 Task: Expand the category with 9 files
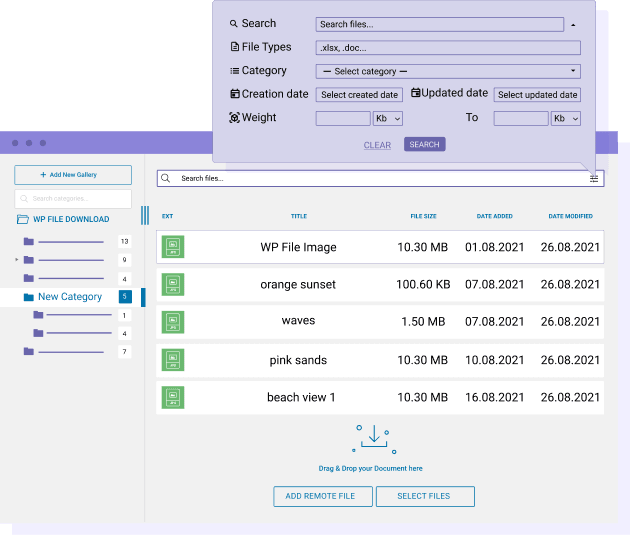(16, 260)
